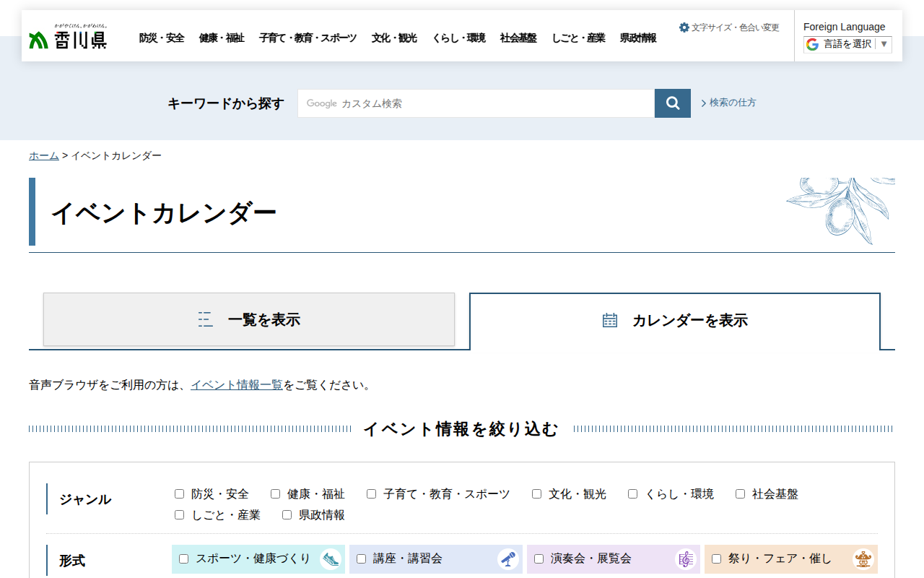Click the microphone icon for 講座・講習会
Viewport: 924px width, 578px height.
click(x=508, y=559)
